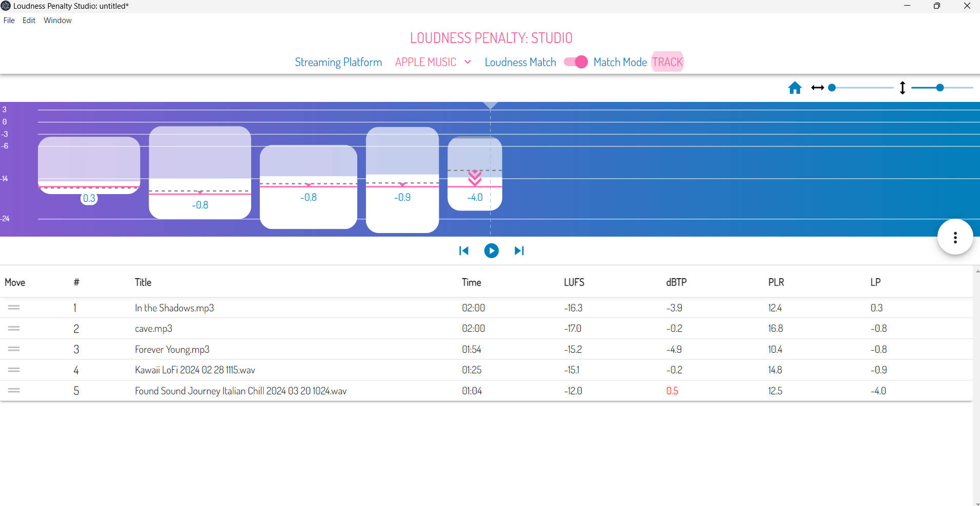Skip to the next track
The height and width of the screenshot is (506, 980).
click(519, 250)
